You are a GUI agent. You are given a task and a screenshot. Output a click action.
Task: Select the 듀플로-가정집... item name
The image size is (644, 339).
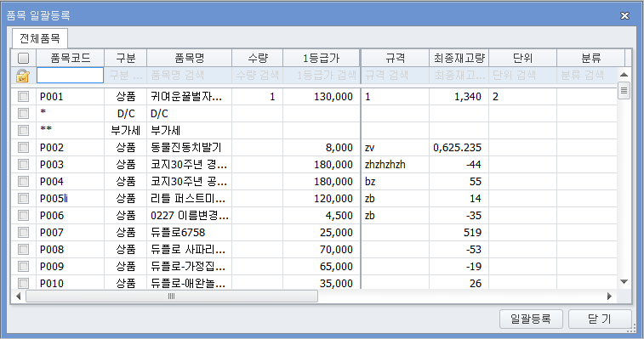pyautogui.click(x=190, y=267)
